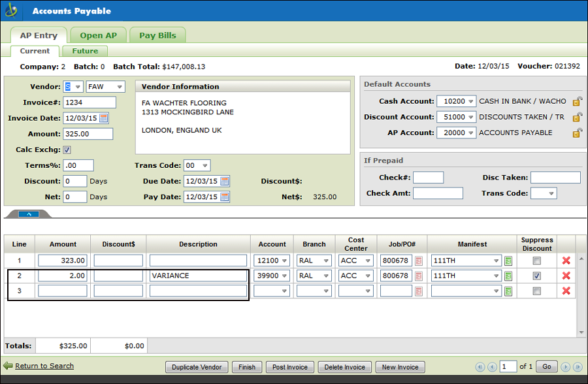Screen dimensions: 588x384
Task: Follow the Return to Search link
Action: [x=44, y=366]
